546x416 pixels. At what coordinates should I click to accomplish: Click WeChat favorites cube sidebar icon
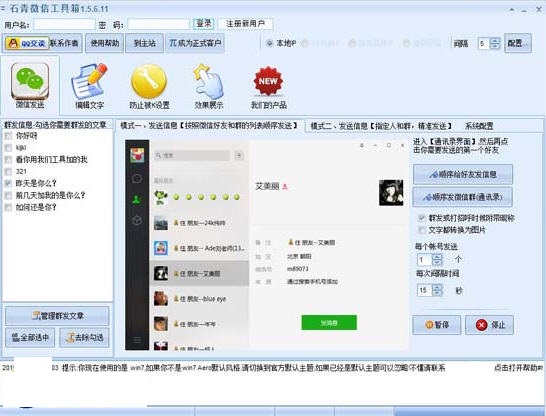click(137, 220)
